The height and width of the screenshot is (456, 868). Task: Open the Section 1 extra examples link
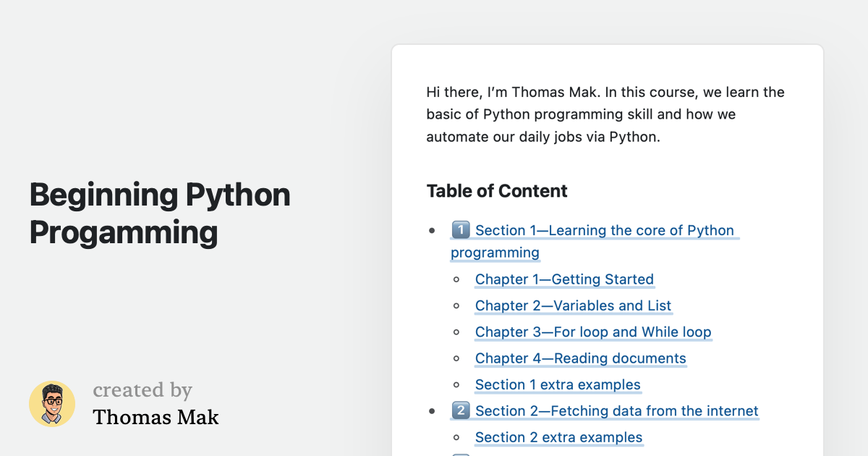[558, 385]
